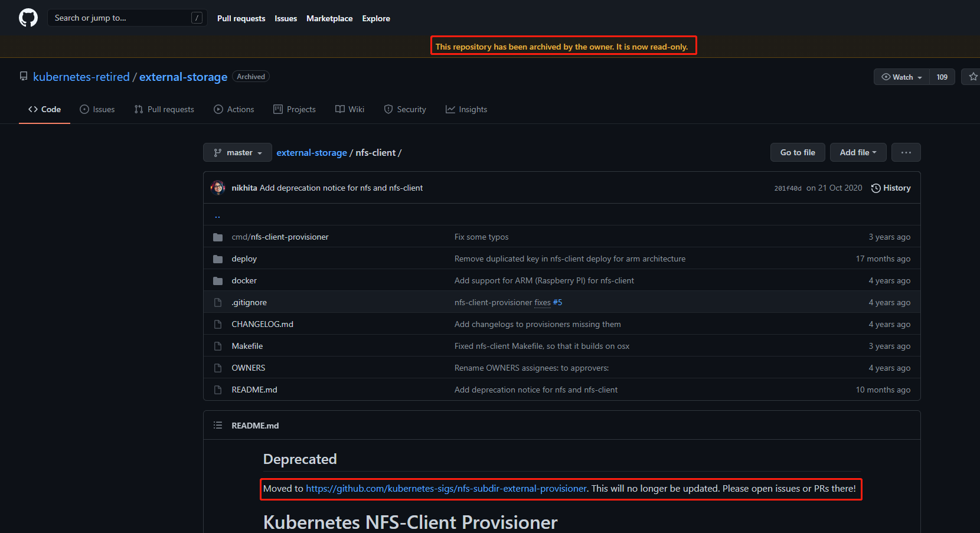Open issue reference #5 link
Image resolution: width=980 pixels, height=533 pixels.
557,302
